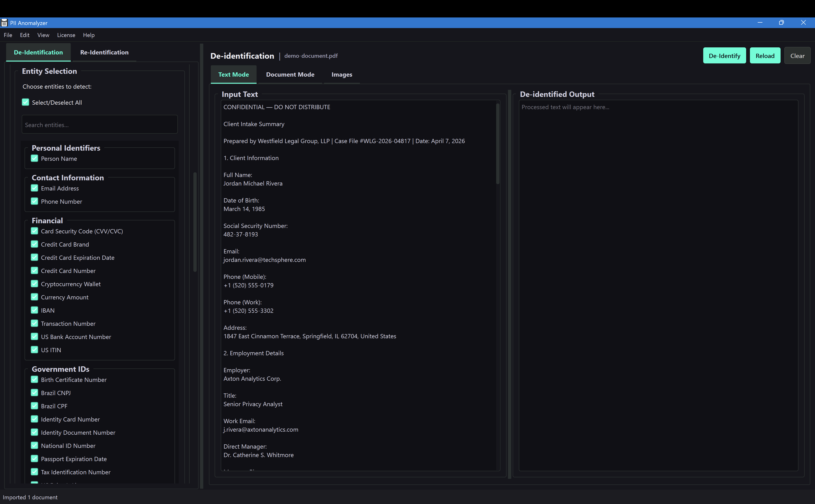Toggle the Cryptocurrency Wallet checkbox
Image resolution: width=815 pixels, height=504 pixels.
click(x=34, y=284)
